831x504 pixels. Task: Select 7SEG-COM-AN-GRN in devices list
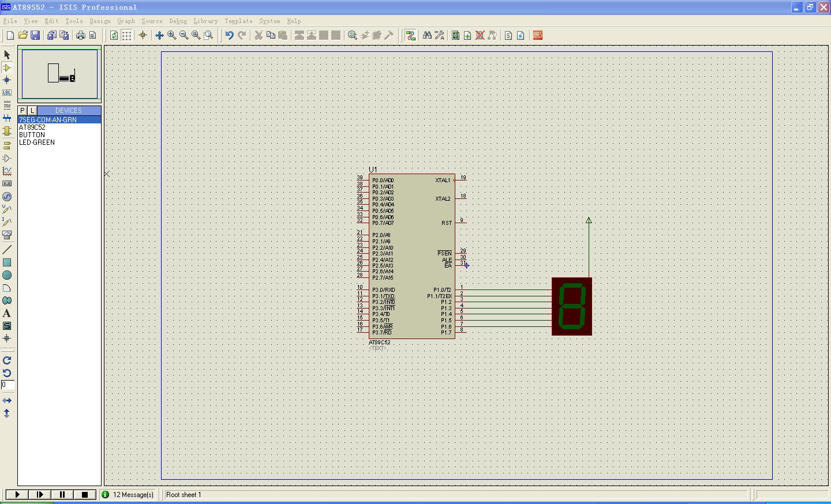coord(59,120)
